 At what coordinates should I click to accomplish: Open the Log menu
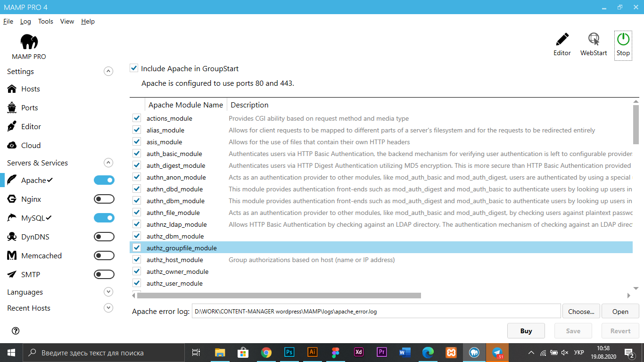tap(25, 21)
